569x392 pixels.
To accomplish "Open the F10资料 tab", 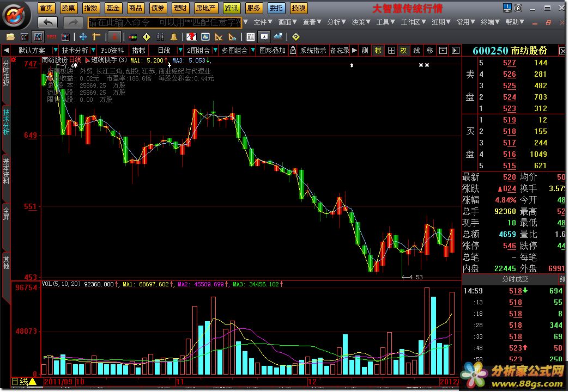I will (x=112, y=51).
